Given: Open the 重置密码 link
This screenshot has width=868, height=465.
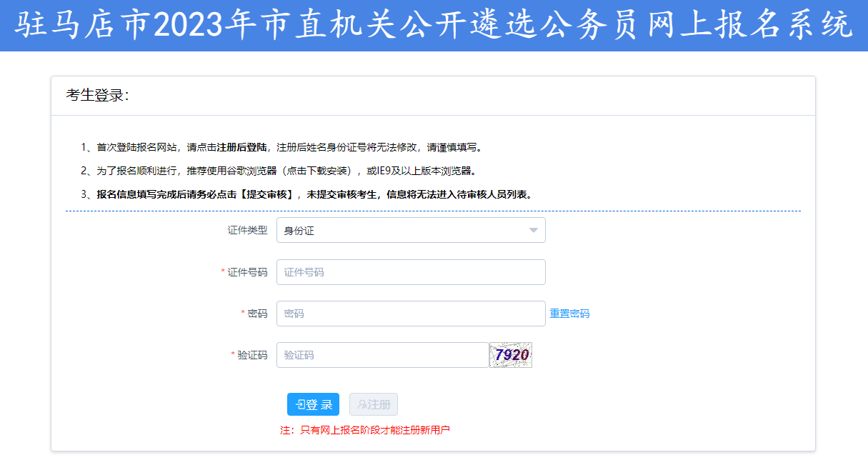Looking at the screenshot, I should (569, 314).
